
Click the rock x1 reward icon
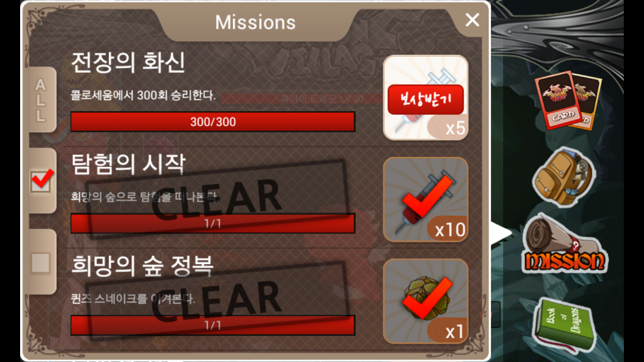coord(426,301)
